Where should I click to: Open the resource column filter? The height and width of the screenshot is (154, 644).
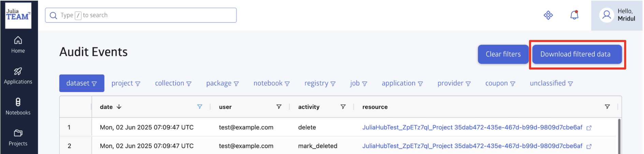(607, 107)
